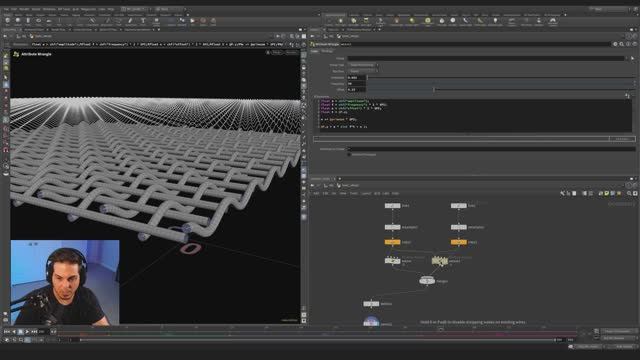The height and width of the screenshot is (360, 640).
Task: Select the Box tool on Create shelf
Action: pos(8,21)
